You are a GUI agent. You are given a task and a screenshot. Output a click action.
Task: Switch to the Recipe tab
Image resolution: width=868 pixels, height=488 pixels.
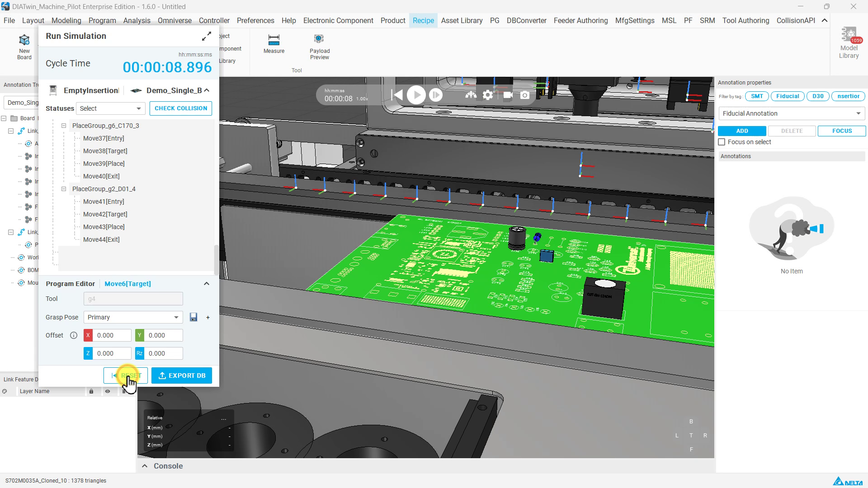pos(423,21)
